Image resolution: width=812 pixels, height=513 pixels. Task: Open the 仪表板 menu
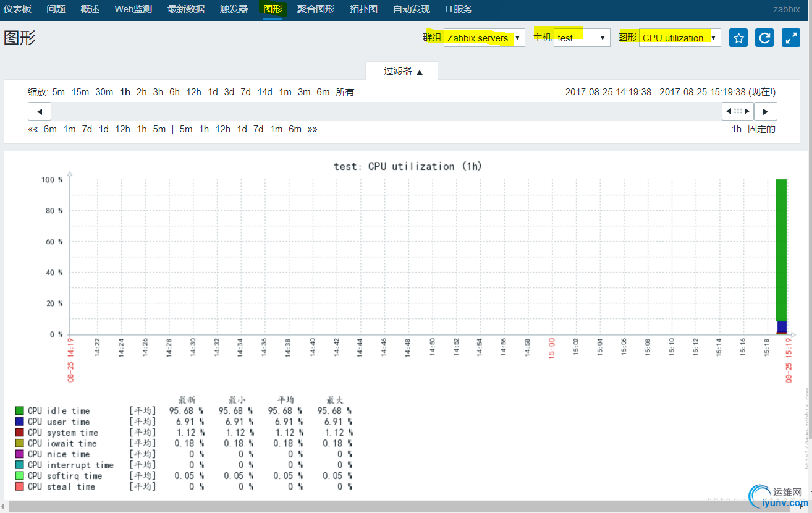(17, 9)
